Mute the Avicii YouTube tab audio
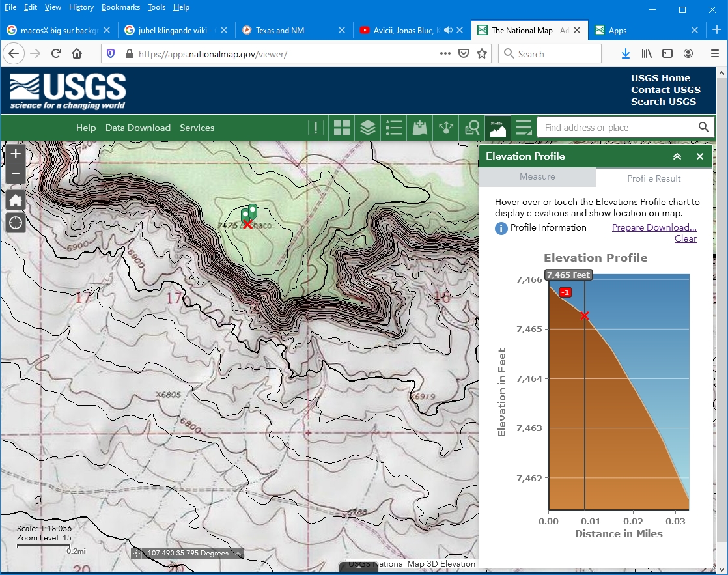 point(448,31)
